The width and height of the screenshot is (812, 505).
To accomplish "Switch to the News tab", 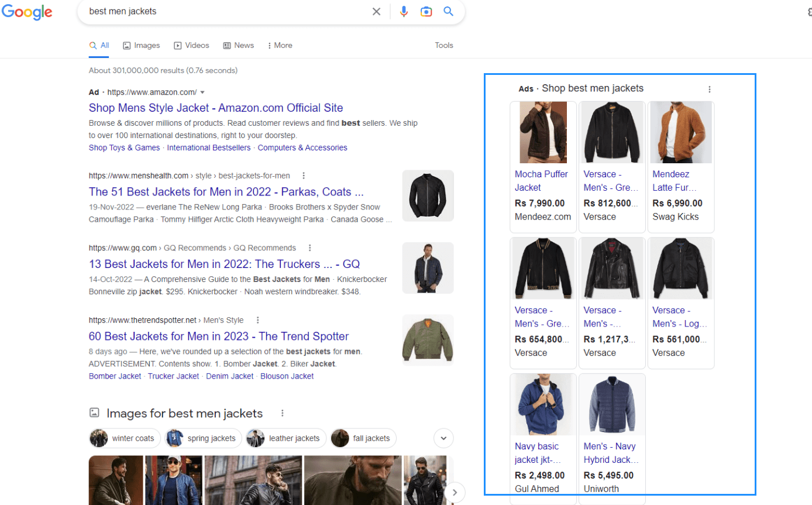I will pyautogui.click(x=238, y=45).
